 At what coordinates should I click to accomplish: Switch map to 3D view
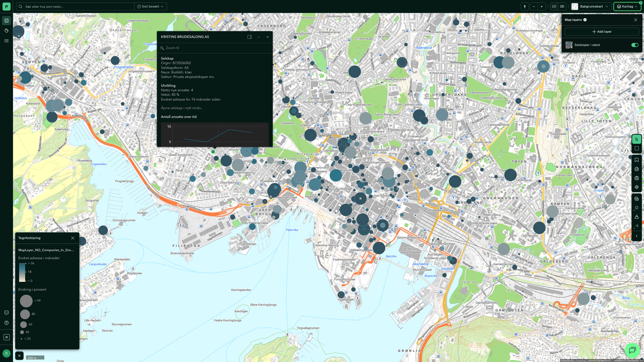[x=562, y=7]
